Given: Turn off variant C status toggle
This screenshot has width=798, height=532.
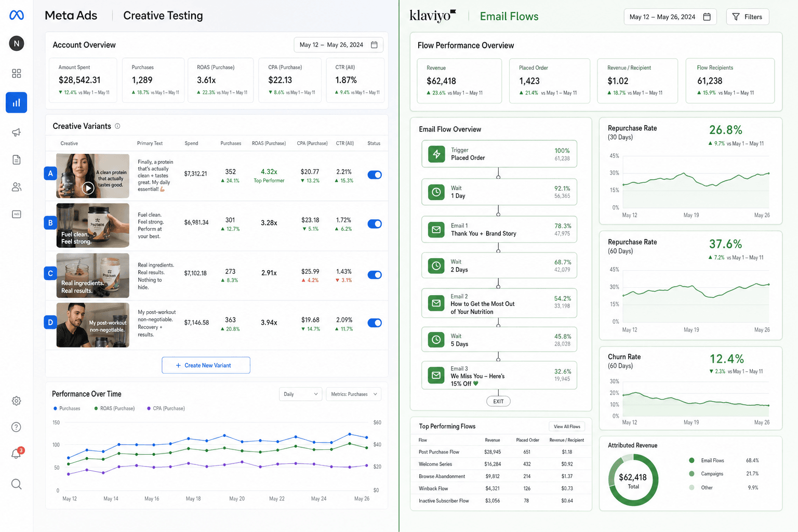Looking at the screenshot, I should [x=375, y=275].
